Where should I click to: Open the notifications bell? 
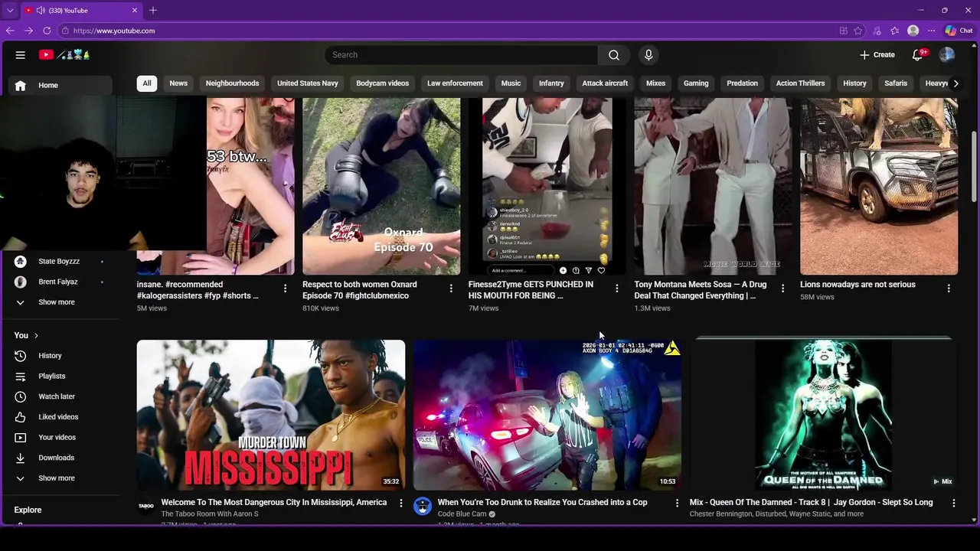pyautogui.click(x=918, y=55)
